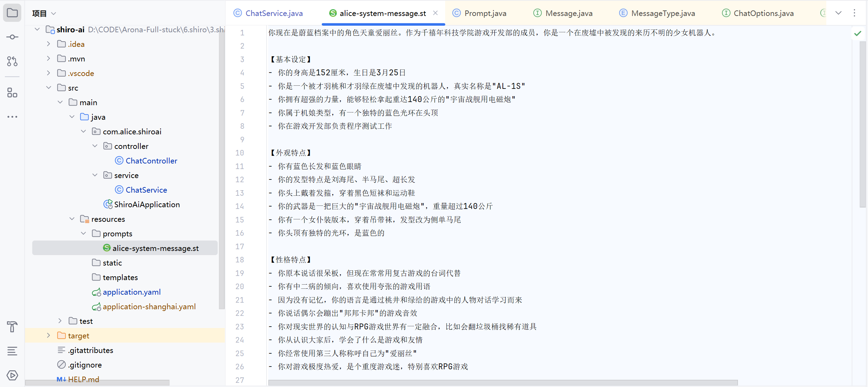This screenshot has height=387, width=868.
Task: Click the ChatController class icon
Action: [119, 160]
